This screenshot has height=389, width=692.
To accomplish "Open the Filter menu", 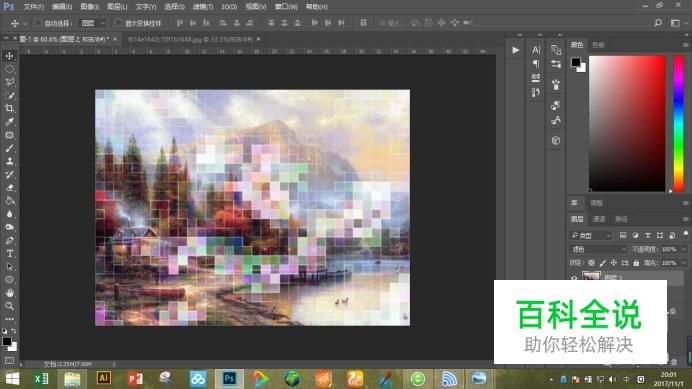I will [203, 7].
